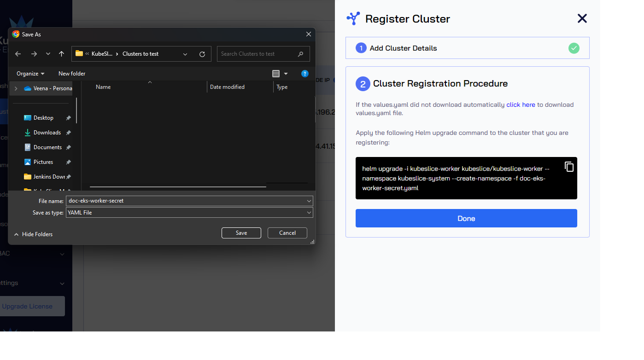Refresh the Clusters to test folder
Image resolution: width=644 pixels, height=360 pixels.
202,54
